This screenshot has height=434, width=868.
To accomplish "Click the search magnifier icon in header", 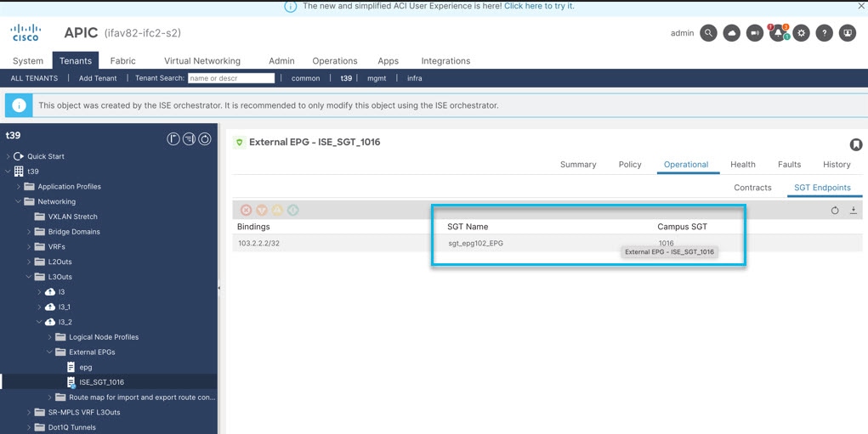I will 708,33.
